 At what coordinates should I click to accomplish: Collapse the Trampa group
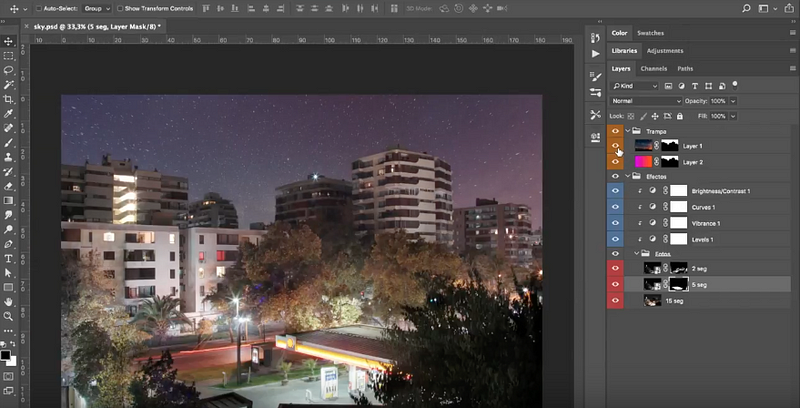click(628, 131)
